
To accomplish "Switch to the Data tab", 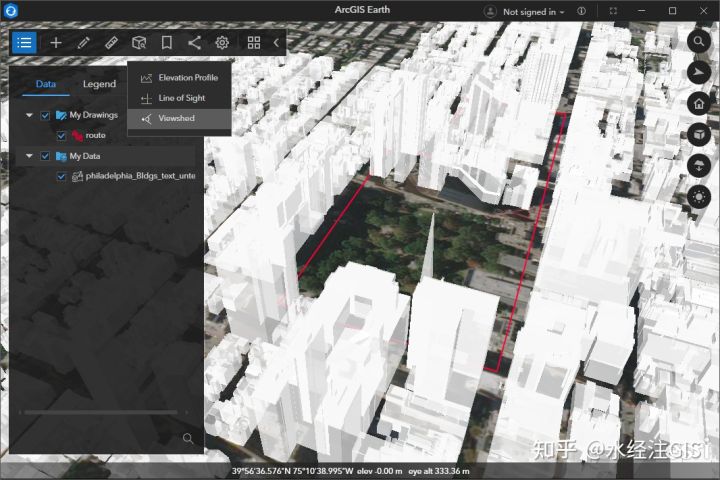I will (46, 84).
